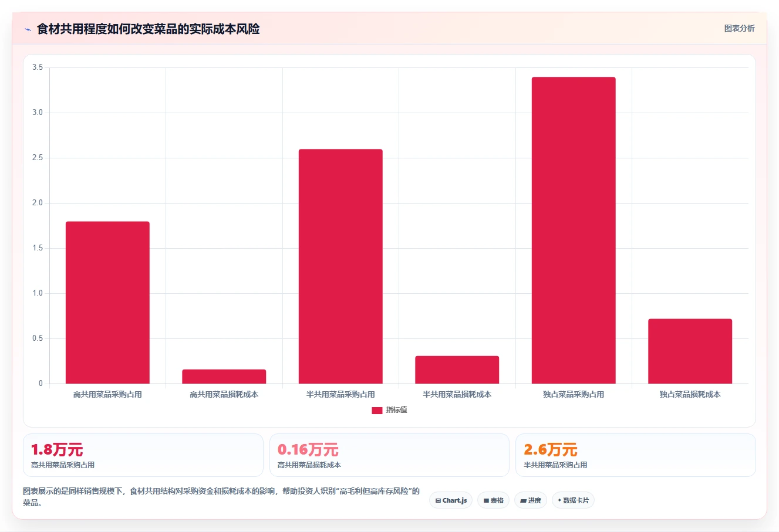Click x-axis label 独占菜品损耗成本
The image size is (779, 532).
[x=690, y=395]
